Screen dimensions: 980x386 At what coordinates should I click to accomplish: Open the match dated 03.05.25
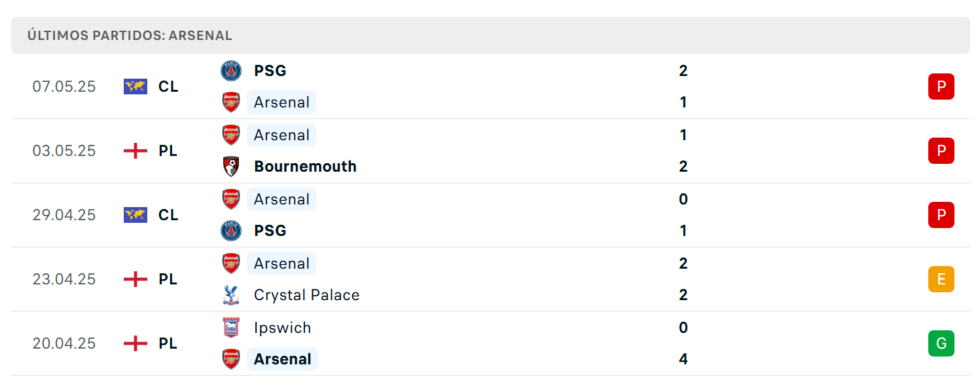pyautogui.click(x=490, y=151)
